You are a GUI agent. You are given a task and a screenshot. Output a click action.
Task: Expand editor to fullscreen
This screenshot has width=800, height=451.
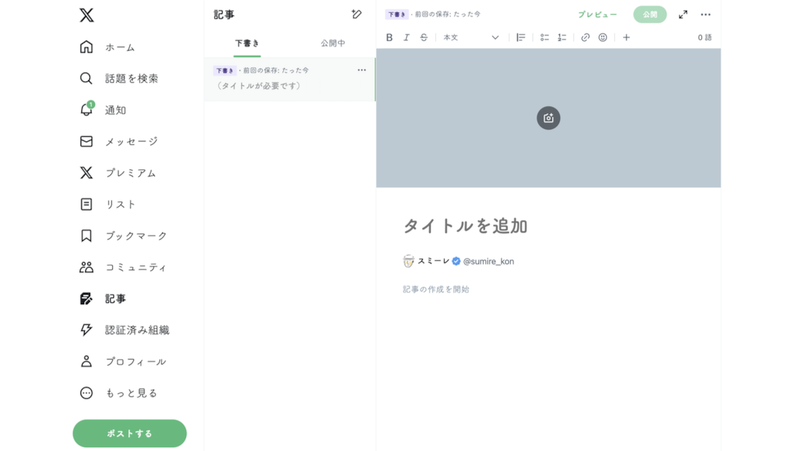(x=683, y=14)
